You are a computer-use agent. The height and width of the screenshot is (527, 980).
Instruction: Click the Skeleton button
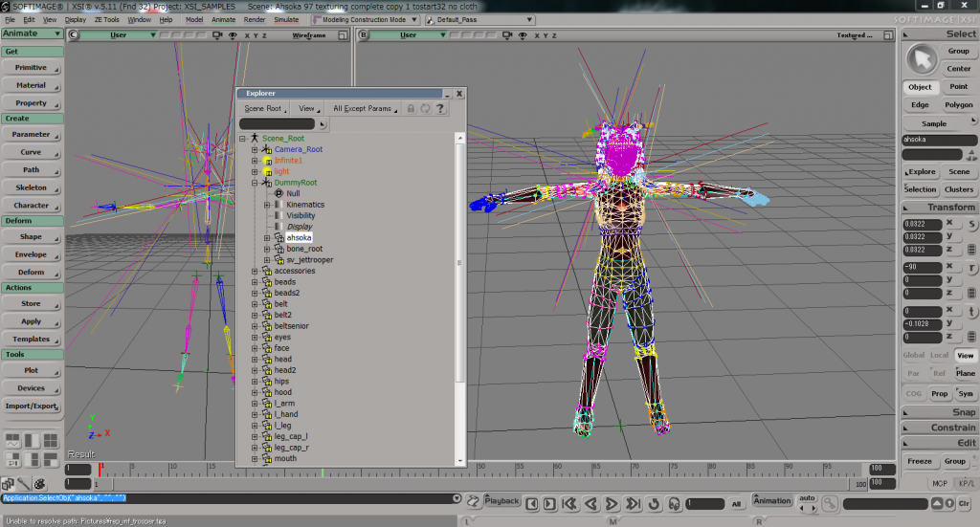32,187
